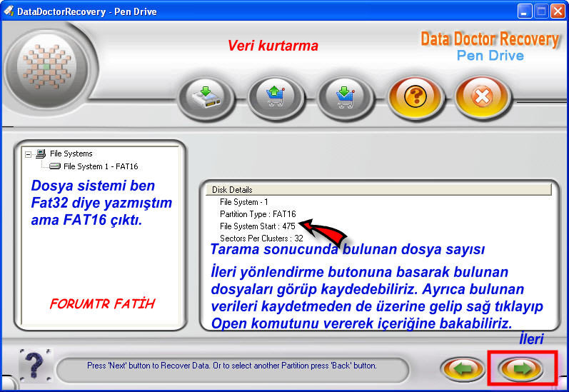569x392 pixels.
Task: Click the DataDoctorRecovery title bar app icon
Action: tap(9, 11)
